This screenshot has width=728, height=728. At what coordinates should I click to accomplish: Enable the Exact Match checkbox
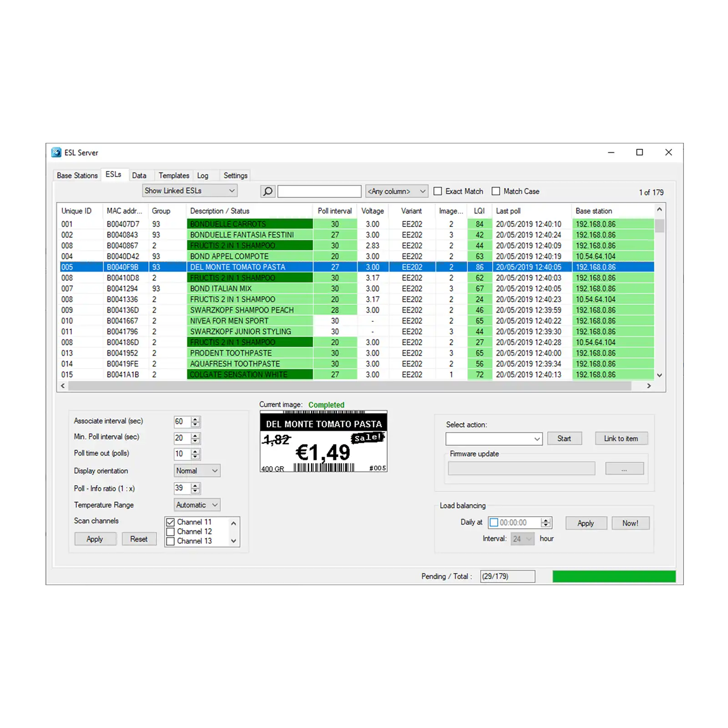438,191
